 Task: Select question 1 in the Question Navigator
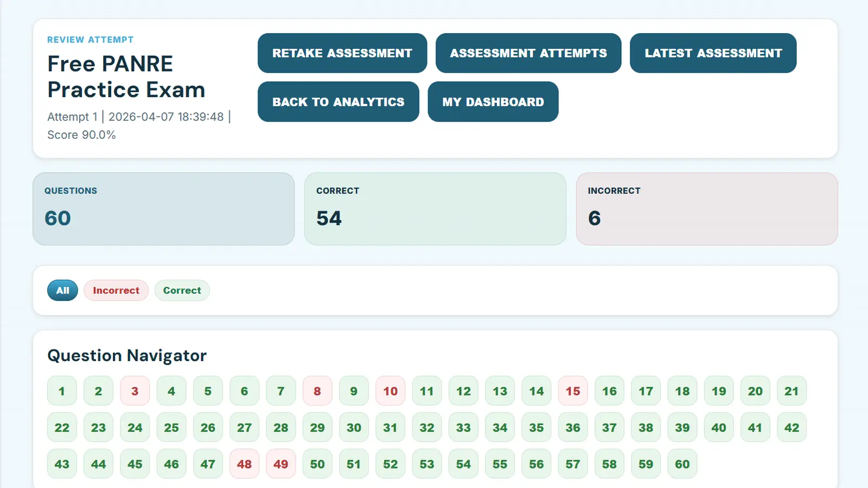coord(62,391)
